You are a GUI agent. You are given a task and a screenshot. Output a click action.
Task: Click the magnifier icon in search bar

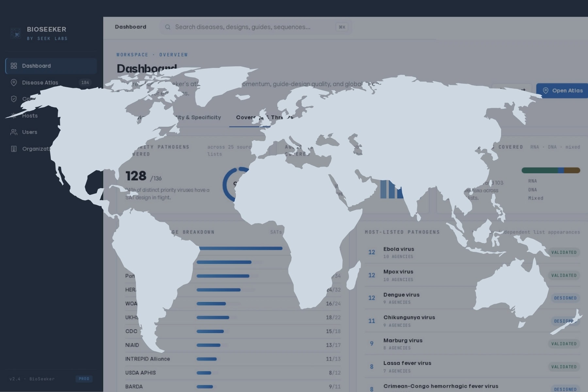point(168,27)
